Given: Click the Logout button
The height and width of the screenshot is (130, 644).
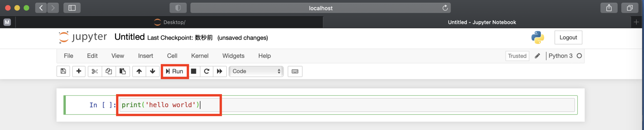Looking at the screenshot, I should [568, 37].
